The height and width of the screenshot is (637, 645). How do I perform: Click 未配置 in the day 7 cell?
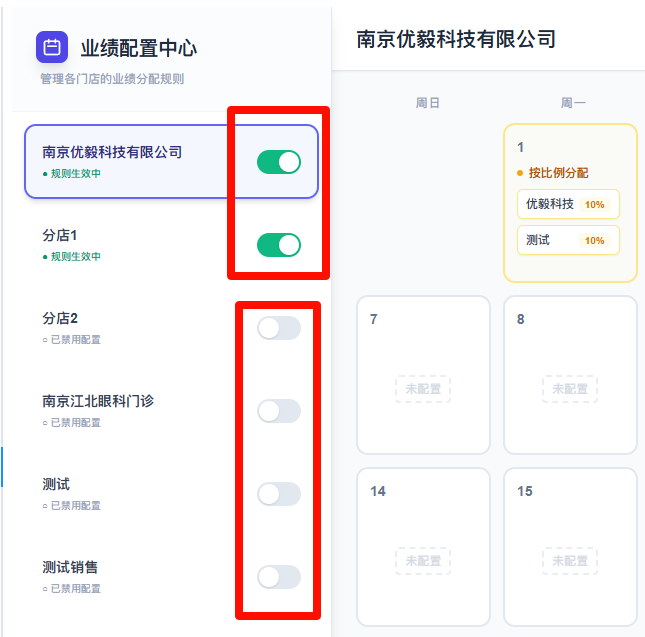(x=423, y=389)
